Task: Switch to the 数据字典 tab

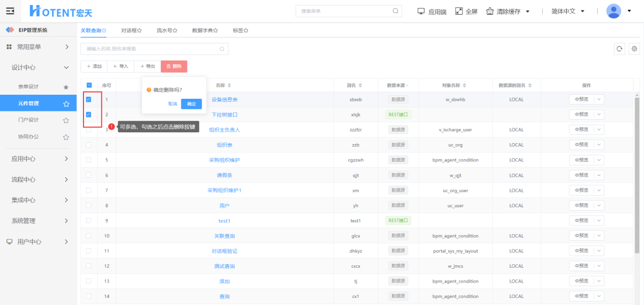Action: click(205, 31)
